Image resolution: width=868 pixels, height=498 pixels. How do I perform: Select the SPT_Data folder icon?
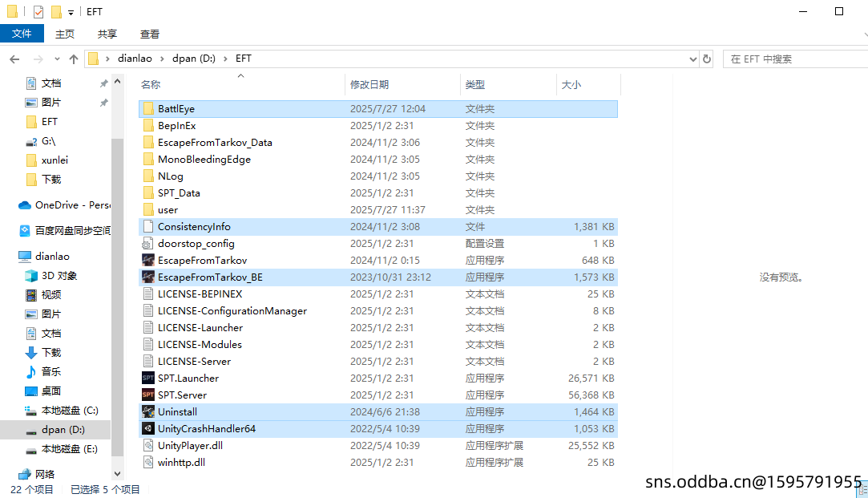click(x=147, y=192)
